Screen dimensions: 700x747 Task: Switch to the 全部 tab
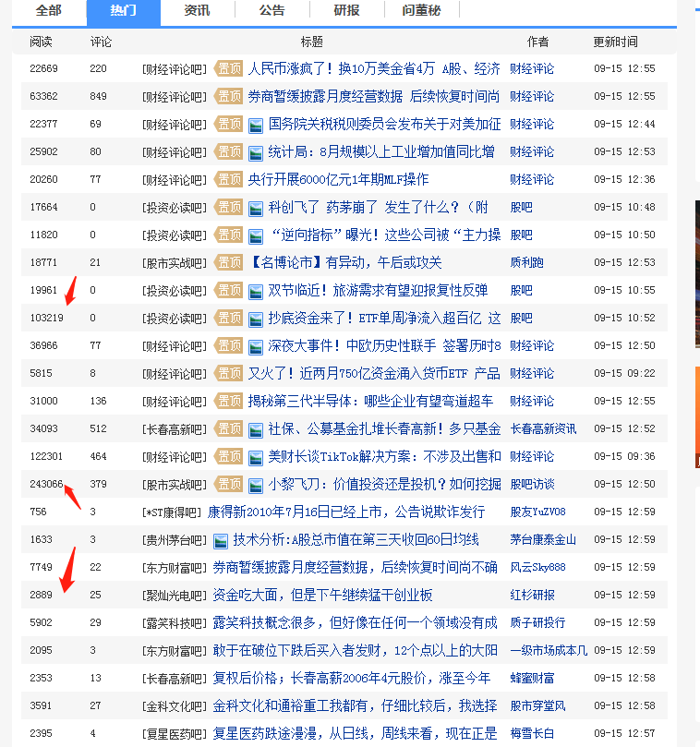49,10
